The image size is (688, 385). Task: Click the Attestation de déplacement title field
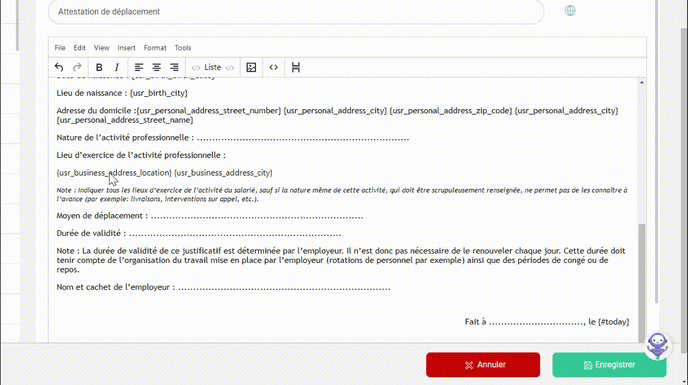pos(296,12)
